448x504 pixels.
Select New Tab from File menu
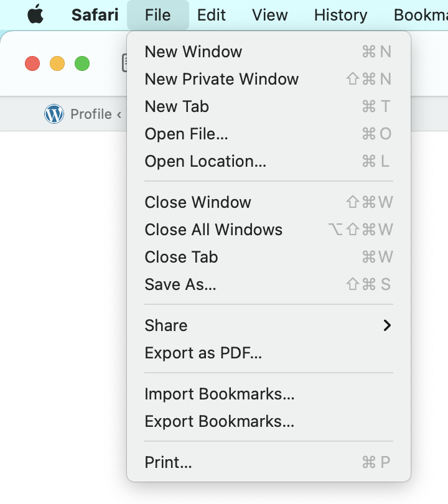pyautogui.click(x=269, y=106)
